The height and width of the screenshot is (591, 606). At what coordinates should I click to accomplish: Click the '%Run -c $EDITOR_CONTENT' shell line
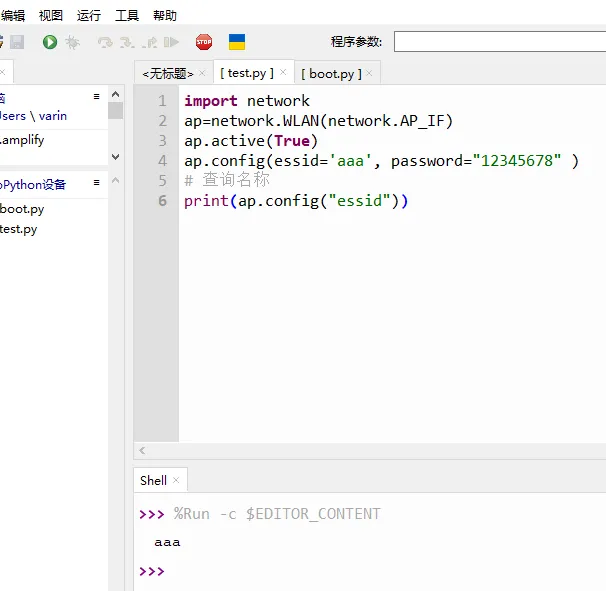coord(277,514)
